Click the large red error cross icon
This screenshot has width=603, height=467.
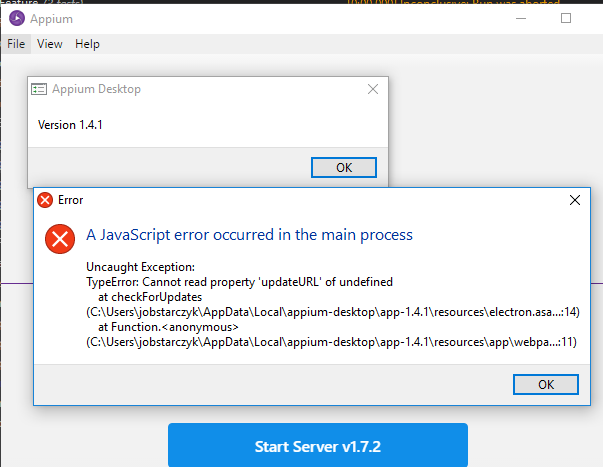(x=60, y=239)
